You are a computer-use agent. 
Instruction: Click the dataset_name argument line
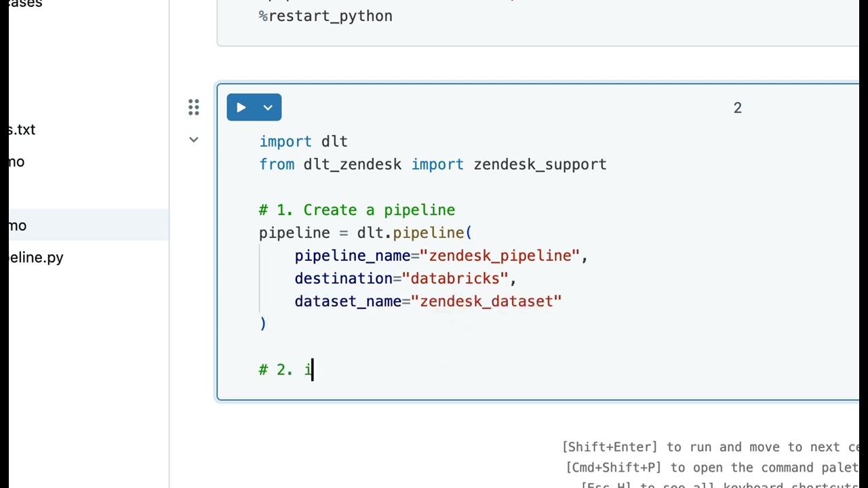coord(428,302)
